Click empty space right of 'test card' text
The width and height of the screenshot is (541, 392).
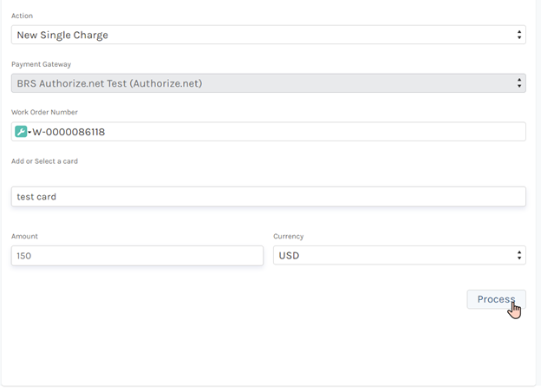[303, 197]
